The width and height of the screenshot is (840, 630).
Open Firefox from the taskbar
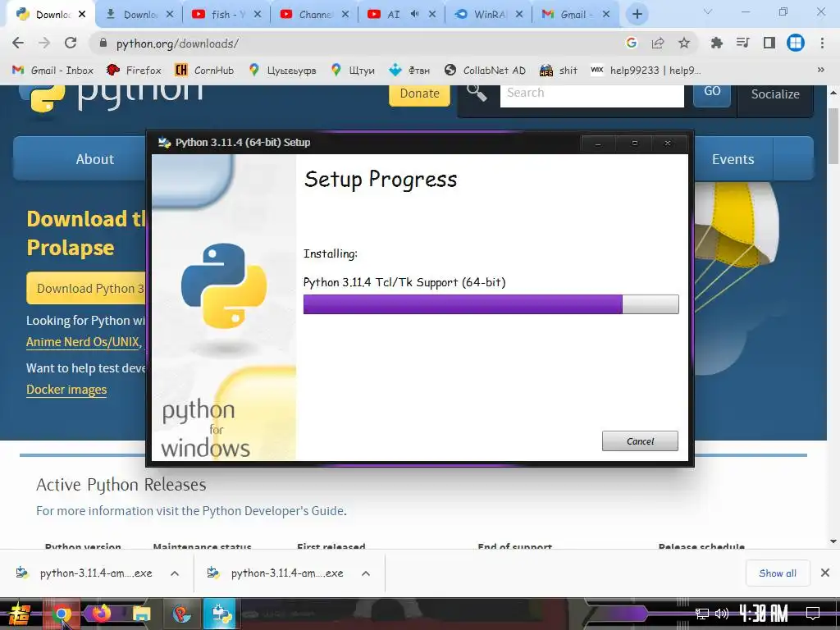click(x=101, y=613)
